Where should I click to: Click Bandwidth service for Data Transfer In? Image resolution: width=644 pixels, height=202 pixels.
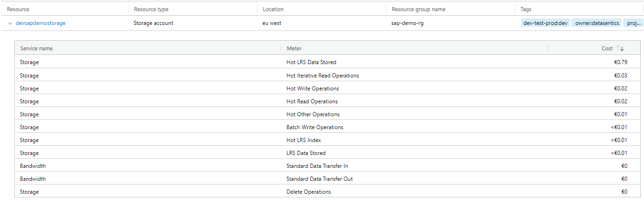click(33, 166)
